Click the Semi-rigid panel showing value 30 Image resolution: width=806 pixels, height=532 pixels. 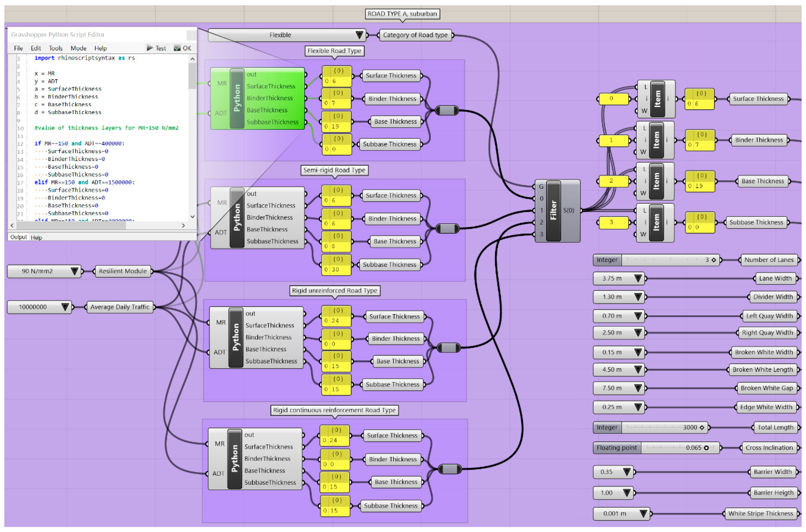point(336,265)
